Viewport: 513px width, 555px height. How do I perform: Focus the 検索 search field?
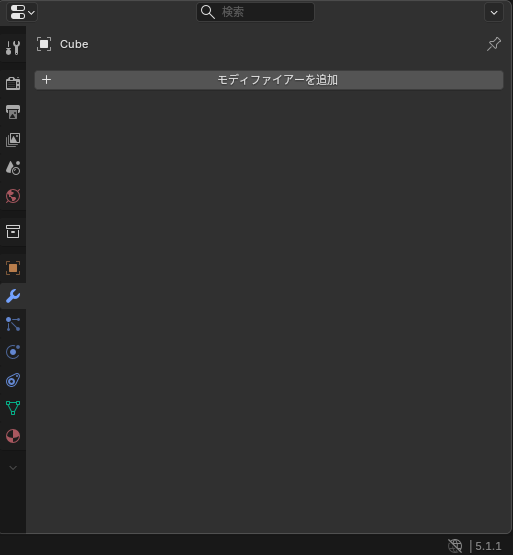pyautogui.click(x=255, y=12)
